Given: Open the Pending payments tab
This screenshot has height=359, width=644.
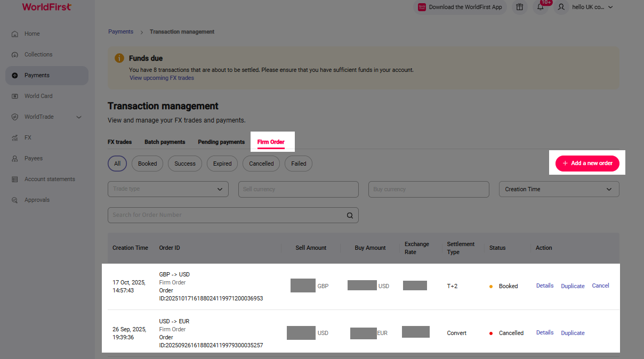Looking at the screenshot, I should 221,142.
